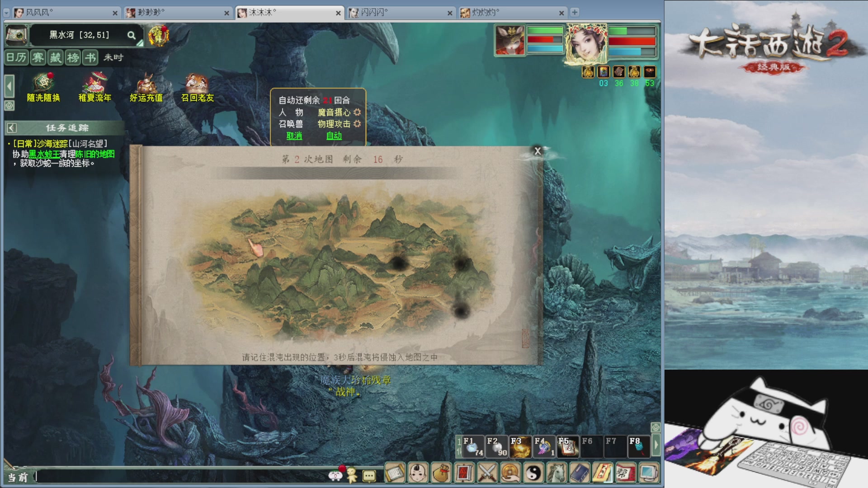
Task: Open the 藏 collection button
Action: tap(55, 57)
